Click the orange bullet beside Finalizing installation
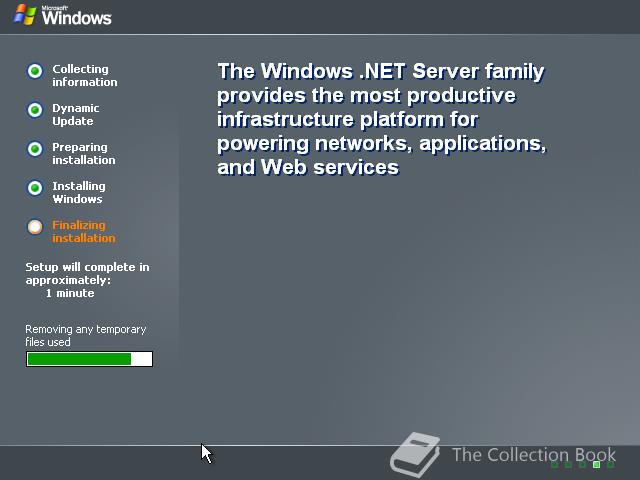The image size is (640, 480). [35, 227]
